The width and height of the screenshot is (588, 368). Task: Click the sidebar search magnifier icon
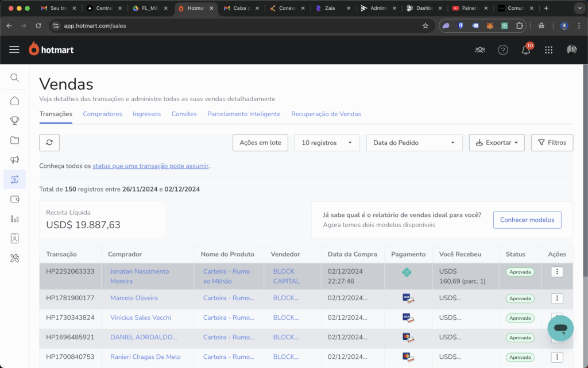[x=14, y=78]
